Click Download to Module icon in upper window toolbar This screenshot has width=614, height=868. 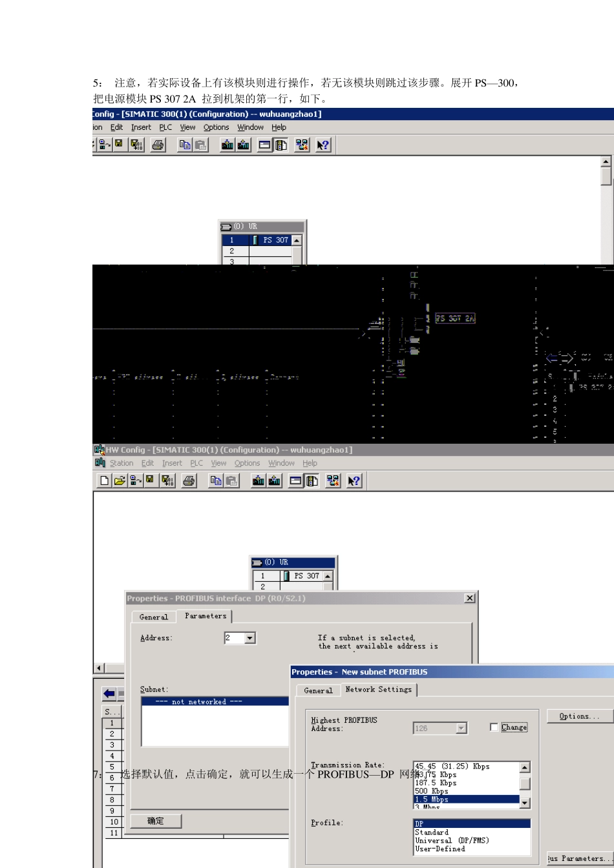click(x=228, y=145)
